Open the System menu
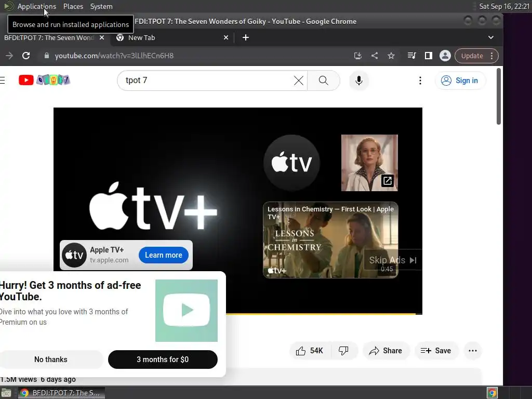Viewport: 532px width, 399px height. [101, 6]
